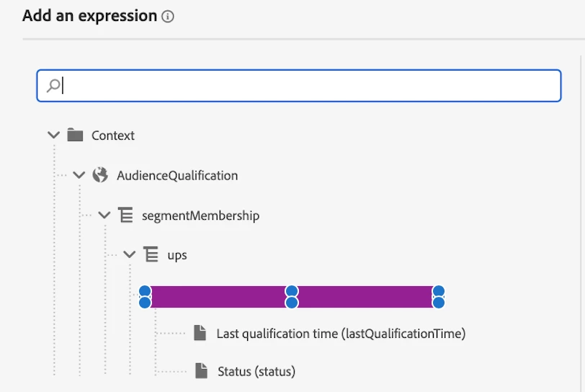Viewport: 585px width, 392px height.
Task: Click the Status field file icon
Action: 201,371
